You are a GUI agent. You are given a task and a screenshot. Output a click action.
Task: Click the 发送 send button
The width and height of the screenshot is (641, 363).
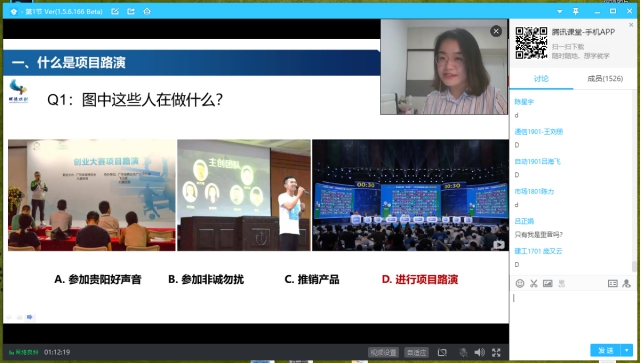(606, 350)
